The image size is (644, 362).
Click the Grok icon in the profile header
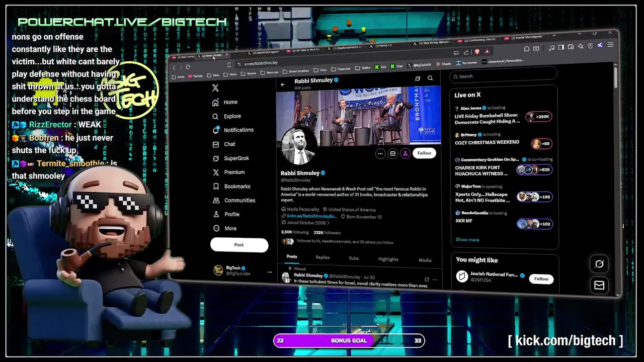point(418,79)
